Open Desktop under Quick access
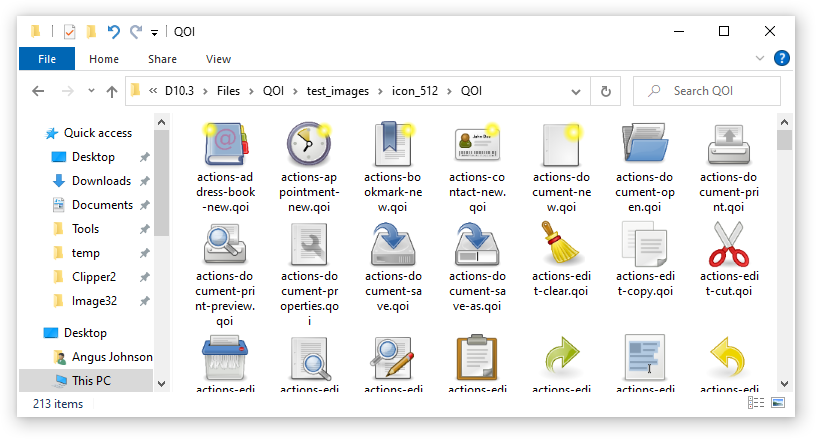Screen dimensions: 816x439 point(93,157)
